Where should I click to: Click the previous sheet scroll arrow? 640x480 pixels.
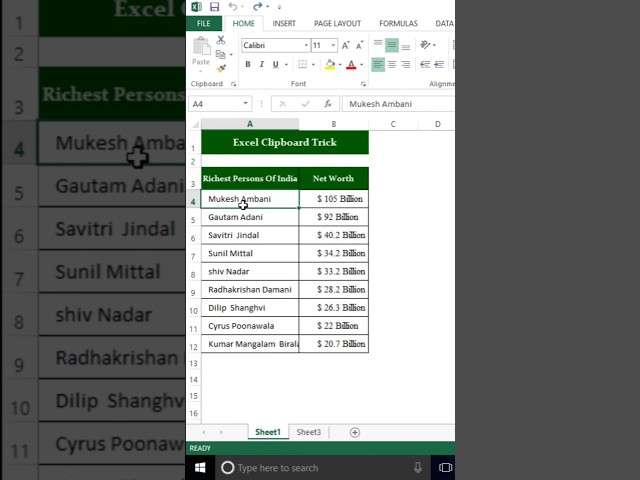point(204,432)
